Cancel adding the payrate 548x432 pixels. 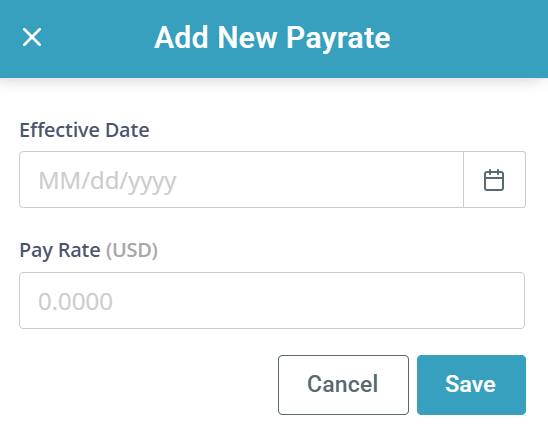pos(343,385)
